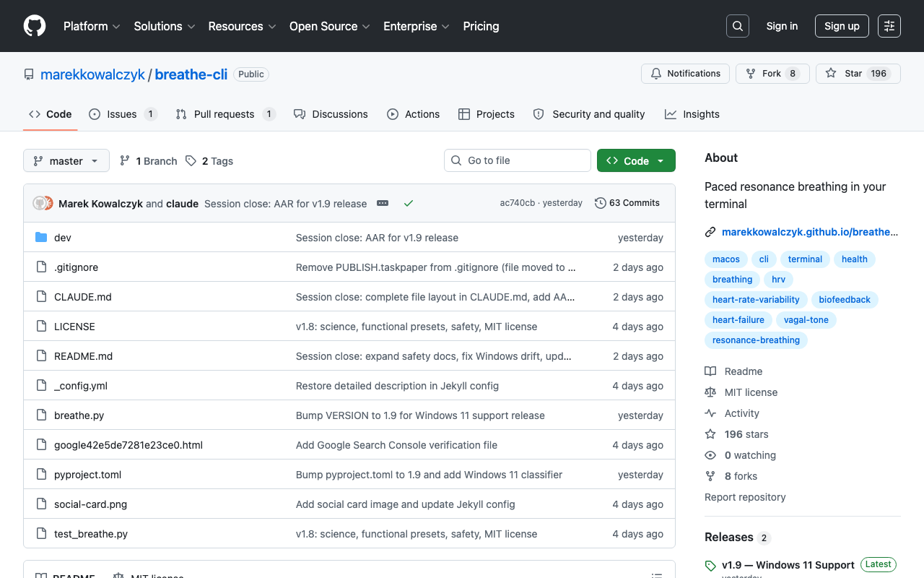This screenshot has height=578, width=924.
Task: Click the repository icon before marekkowalczyk
Action: coord(29,74)
